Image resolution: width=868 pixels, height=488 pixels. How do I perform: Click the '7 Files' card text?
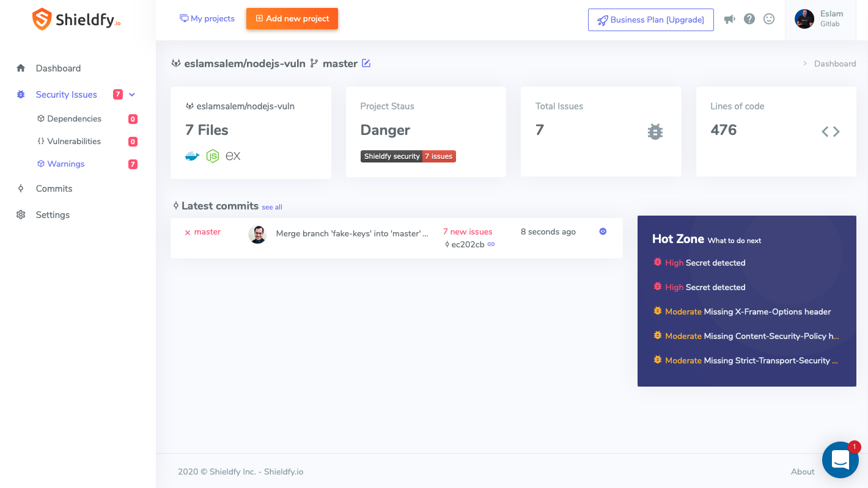tap(207, 130)
